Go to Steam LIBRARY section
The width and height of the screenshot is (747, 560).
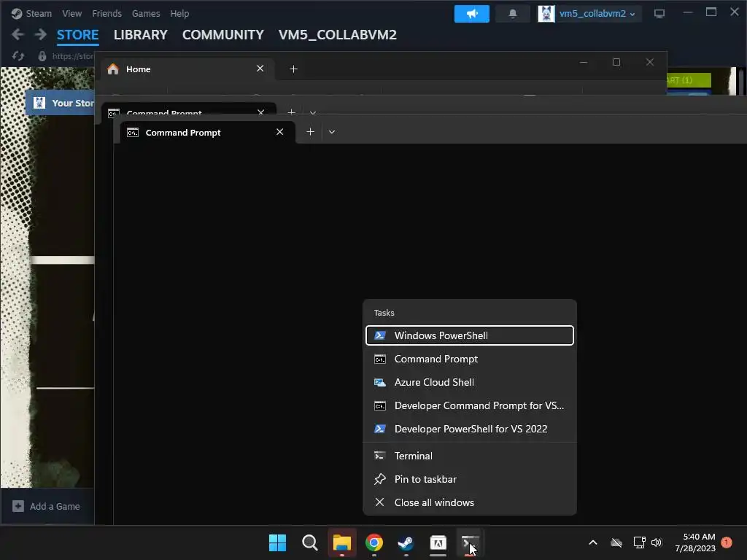pyautogui.click(x=141, y=35)
